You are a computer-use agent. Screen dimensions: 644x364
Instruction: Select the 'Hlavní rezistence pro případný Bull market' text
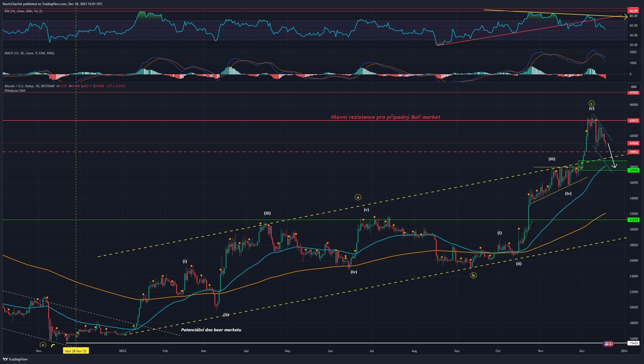pyautogui.click(x=386, y=117)
